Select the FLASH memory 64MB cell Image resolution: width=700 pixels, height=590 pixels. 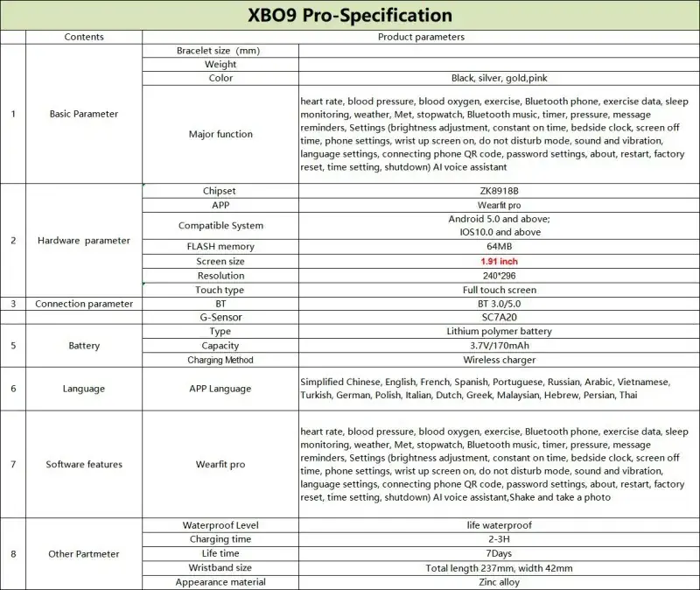(x=499, y=247)
